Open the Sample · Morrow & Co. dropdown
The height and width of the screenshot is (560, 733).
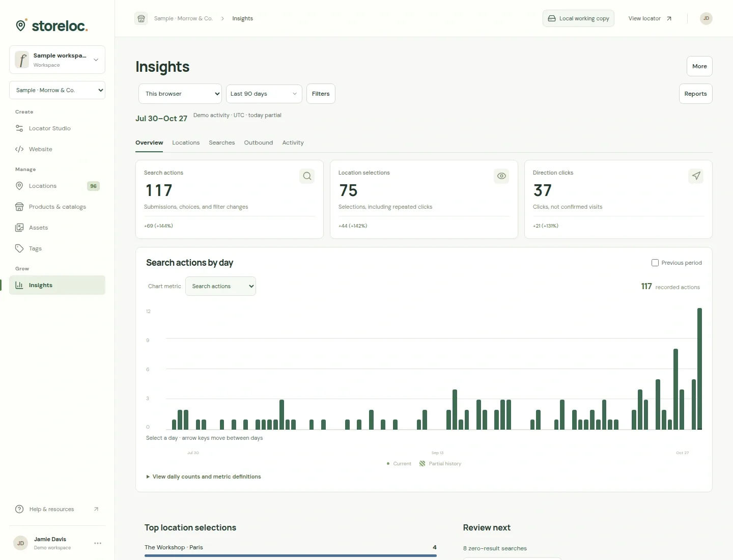tap(57, 90)
